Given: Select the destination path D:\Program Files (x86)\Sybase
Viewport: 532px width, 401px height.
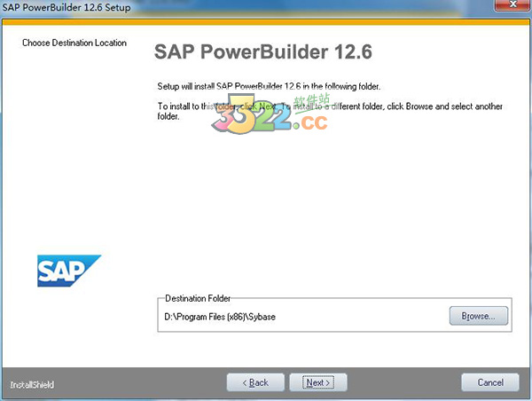Looking at the screenshot, I should tap(220, 317).
